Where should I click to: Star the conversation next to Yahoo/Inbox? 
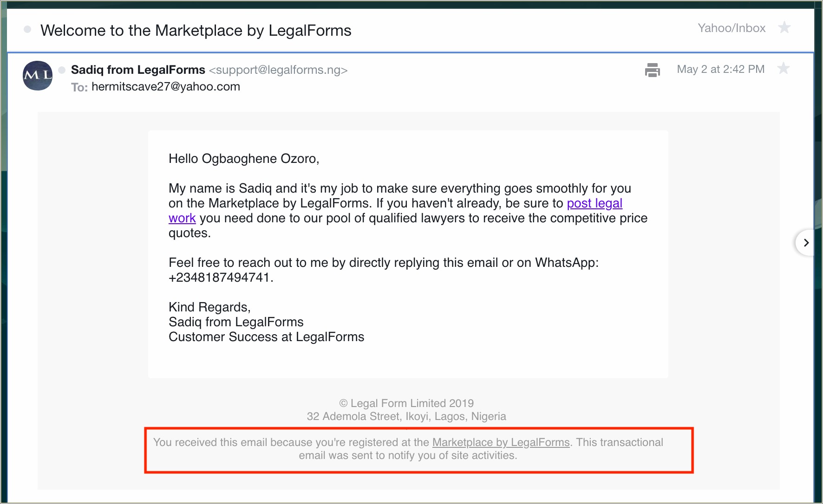tap(784, 28)
